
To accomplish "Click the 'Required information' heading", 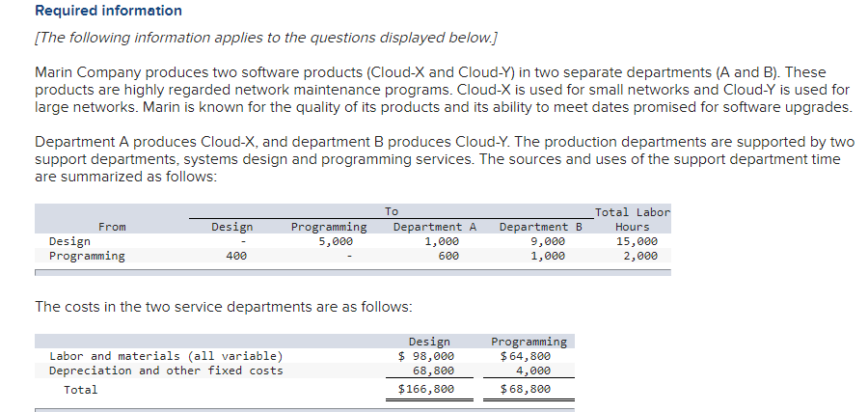I will click(x=108, y=11).
